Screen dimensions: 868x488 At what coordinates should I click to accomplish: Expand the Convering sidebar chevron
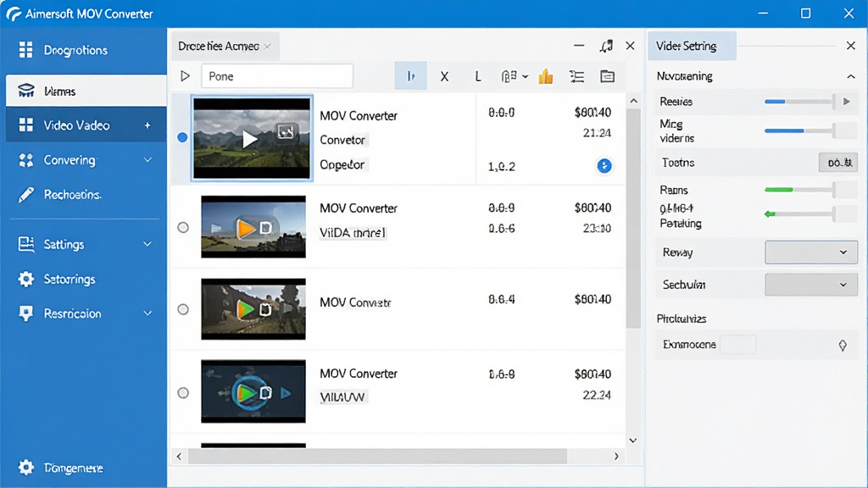(x=147, y=160)
